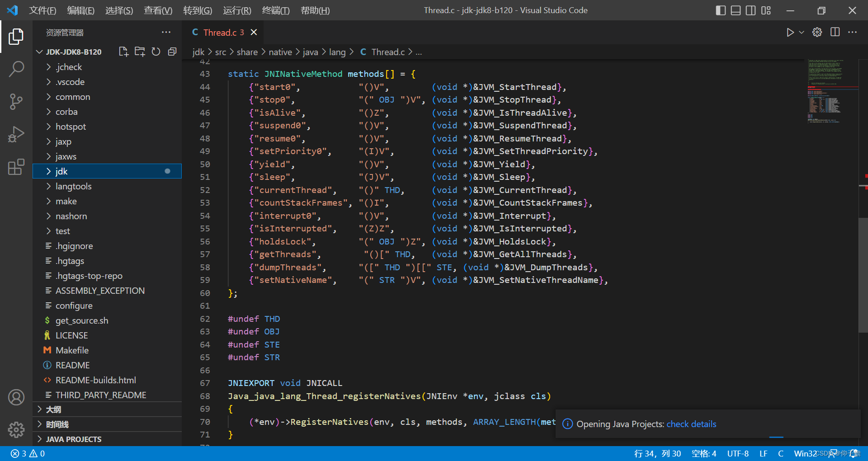This screenshot has width=868, height=461.
Task: Open the 终端(T) menu
Action: point(276,10)
